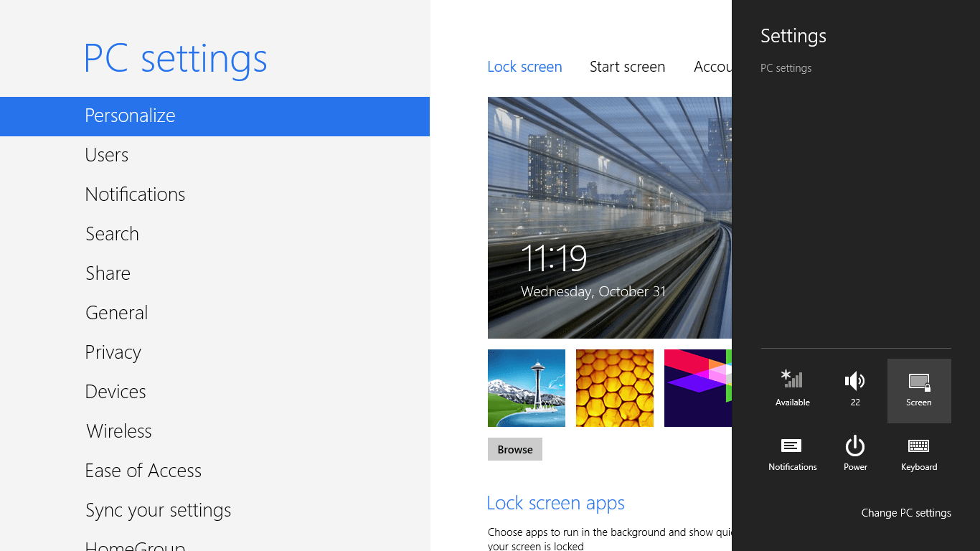Image resolution: width=980 pixels, height=551 pixels.
Task: Select the honeycomb lock screen thumbnail
Action: 614,387
